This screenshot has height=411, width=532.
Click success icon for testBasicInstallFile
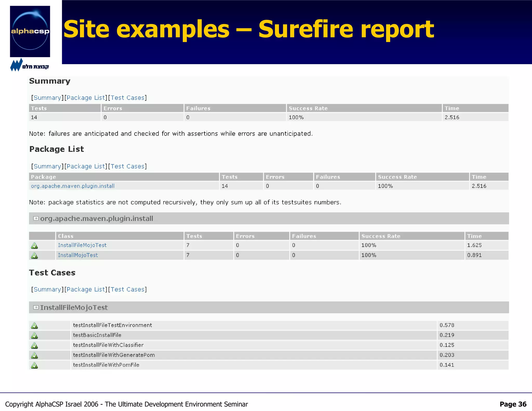34,335
